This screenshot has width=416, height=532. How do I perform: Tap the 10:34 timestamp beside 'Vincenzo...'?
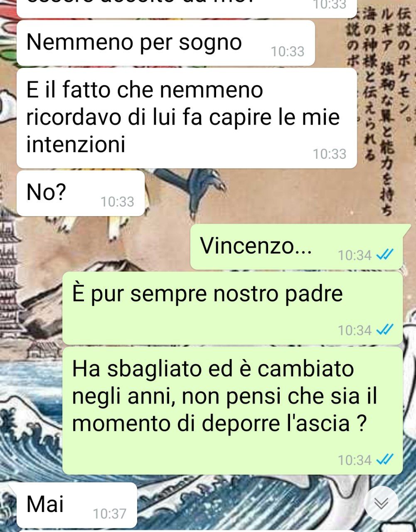[354, 255]
